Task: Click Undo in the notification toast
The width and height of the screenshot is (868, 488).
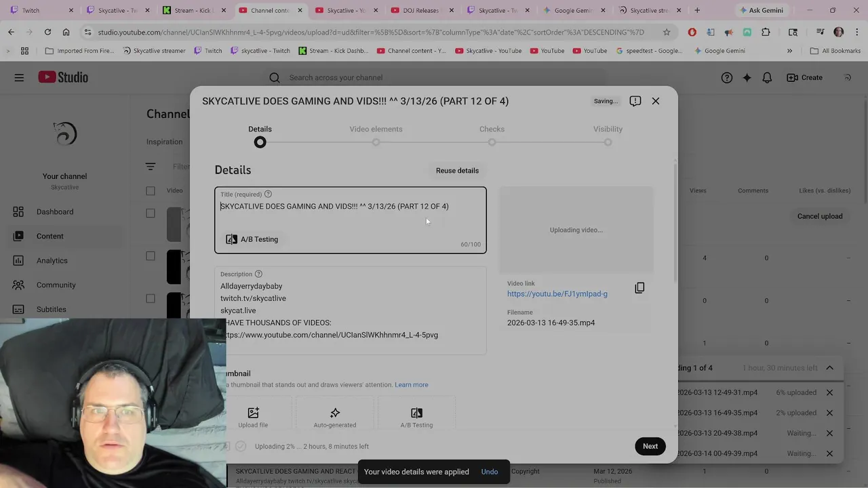Action: (490, 472)
